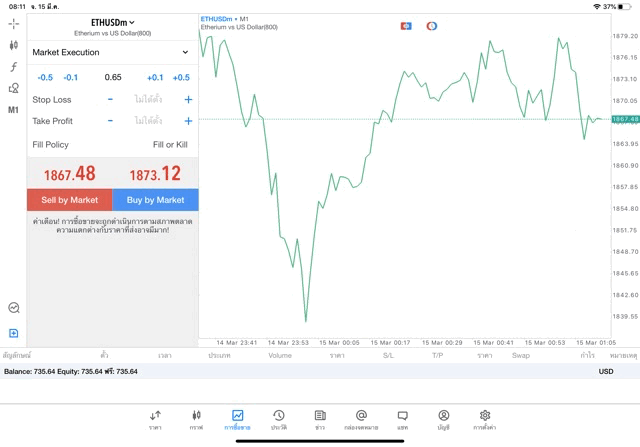Tap the USD currency label
Image resolution: width=640 pixels, height=447 pixels.
click(606, 371)
